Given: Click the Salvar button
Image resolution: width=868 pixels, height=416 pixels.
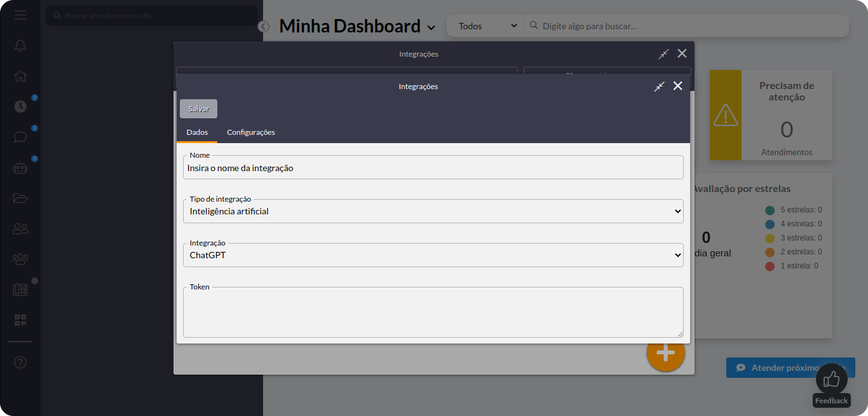Looking at the screenshot, I should point(199,109).
